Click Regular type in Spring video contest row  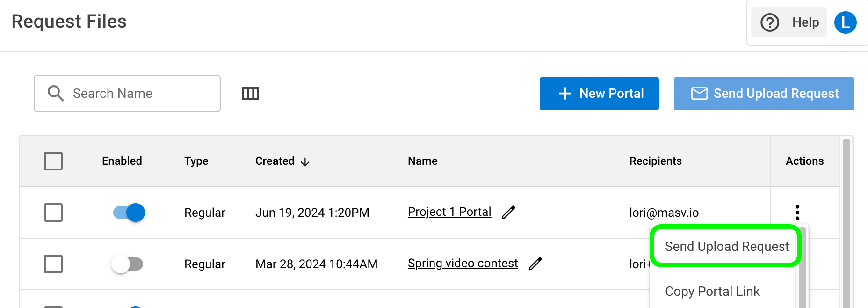coord(205,264)
